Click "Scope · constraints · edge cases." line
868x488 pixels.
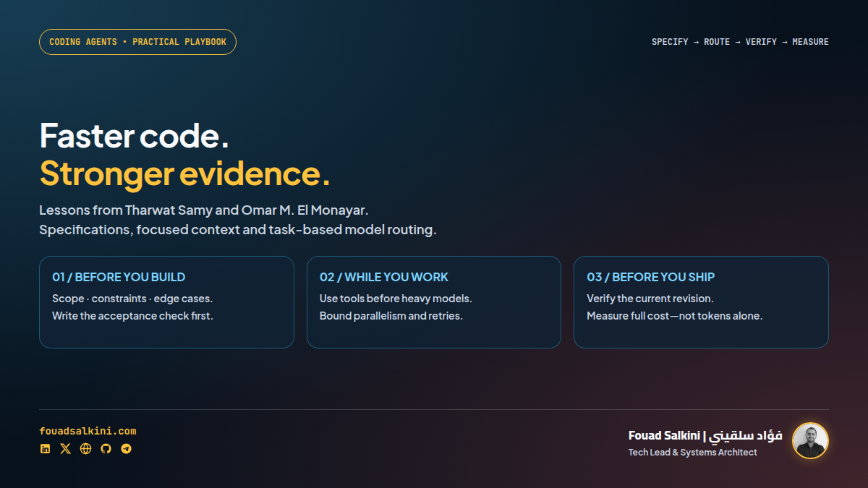click(132, 299)
